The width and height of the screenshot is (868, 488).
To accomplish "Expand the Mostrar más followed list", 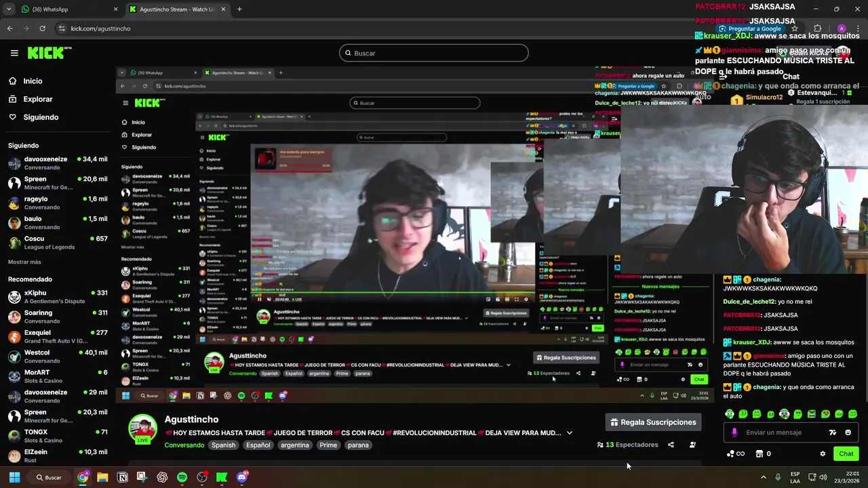I will (x=24, y=262).
